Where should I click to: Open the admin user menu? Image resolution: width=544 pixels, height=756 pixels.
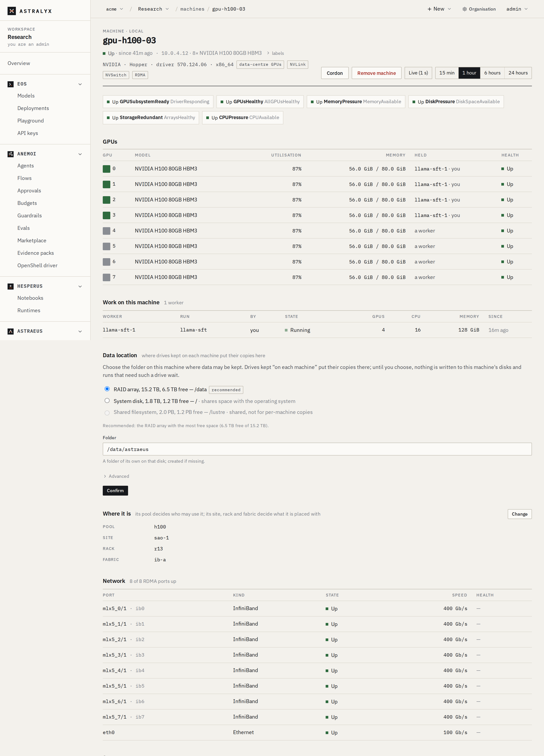[x=517, y=9]
